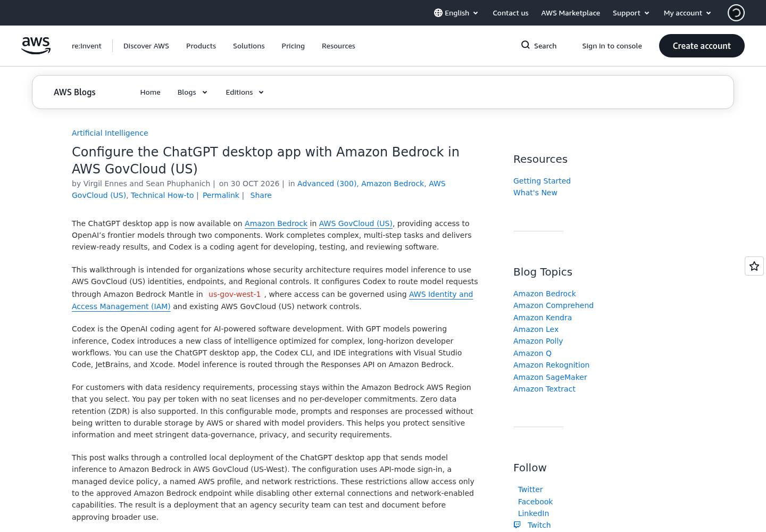Open the user profile circle icon
This screenshot has height=532, width=766.
736,13
